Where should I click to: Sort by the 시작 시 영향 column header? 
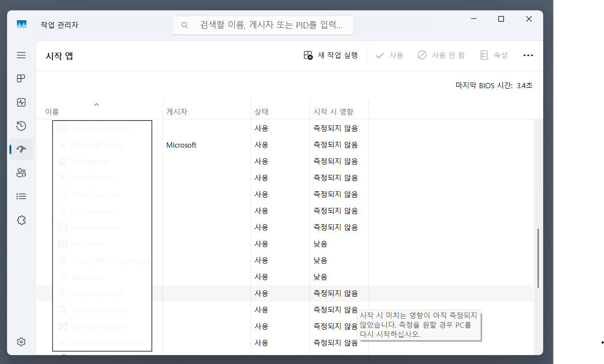click(334, 112)
